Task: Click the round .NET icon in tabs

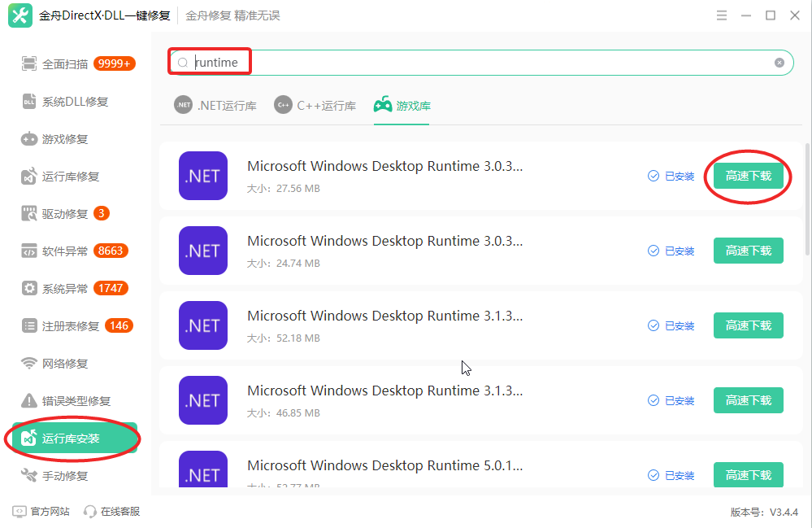Action: [x=184, y=105]
